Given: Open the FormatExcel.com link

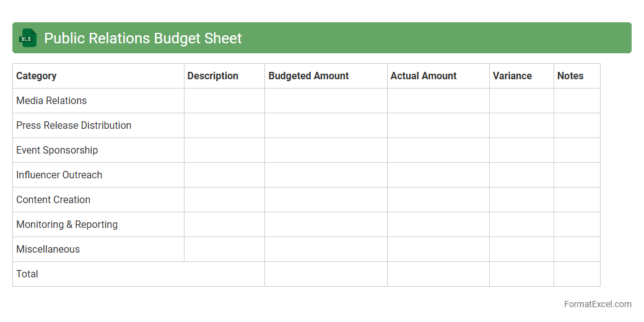Looking at the screenshot, I should tap(597, 304).
